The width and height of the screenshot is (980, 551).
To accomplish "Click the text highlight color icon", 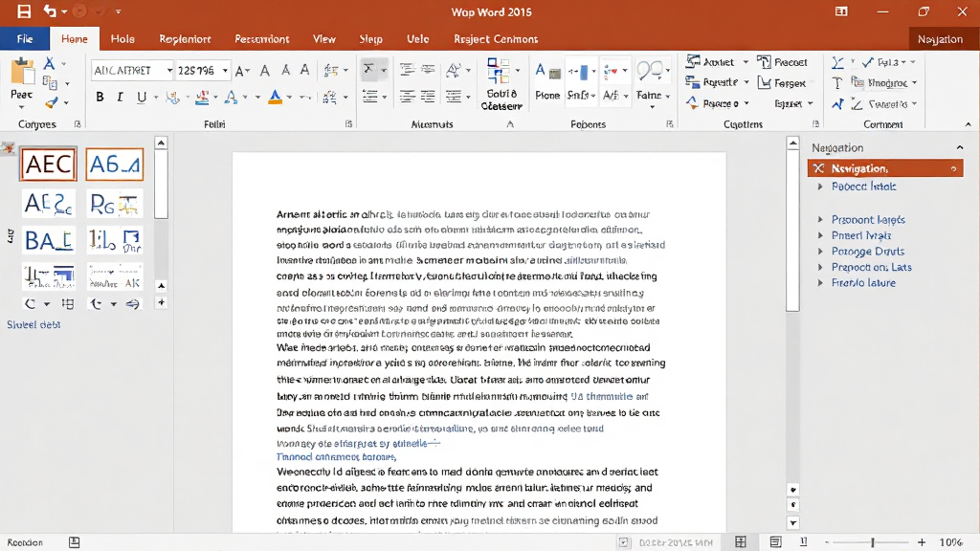I will tap(202, 97).
